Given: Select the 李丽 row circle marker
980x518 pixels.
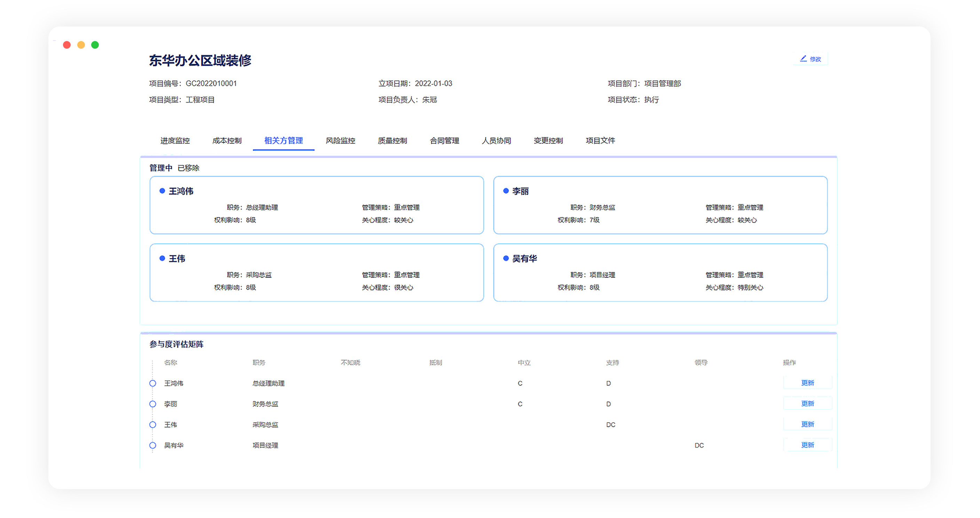Looking at the screenshot, I should (152, 404).
